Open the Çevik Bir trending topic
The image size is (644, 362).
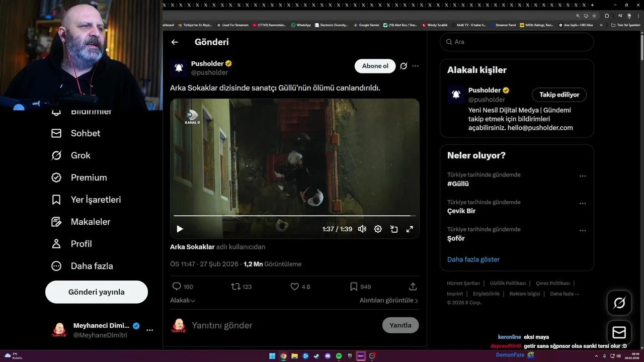(461, 211)
